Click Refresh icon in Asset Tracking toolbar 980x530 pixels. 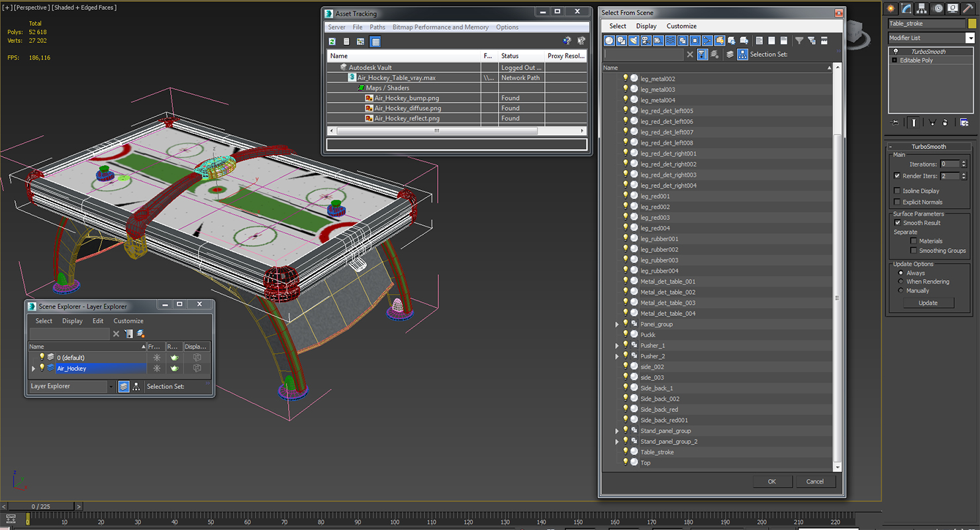click(x=332, y=41)
